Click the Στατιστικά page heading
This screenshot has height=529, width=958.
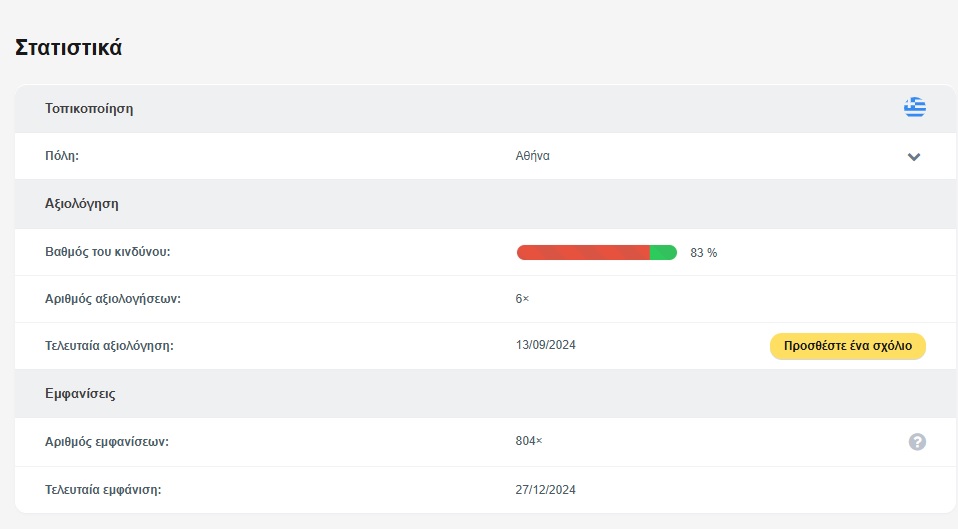(x=69, y=47)
